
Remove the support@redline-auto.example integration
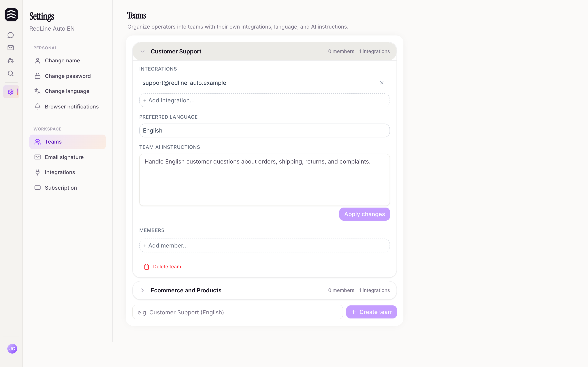382,83
